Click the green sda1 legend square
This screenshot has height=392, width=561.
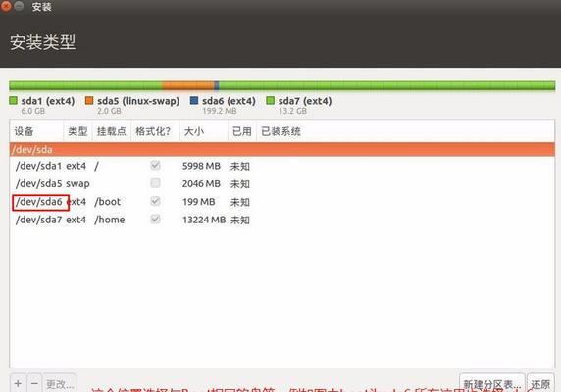(13, 101)
